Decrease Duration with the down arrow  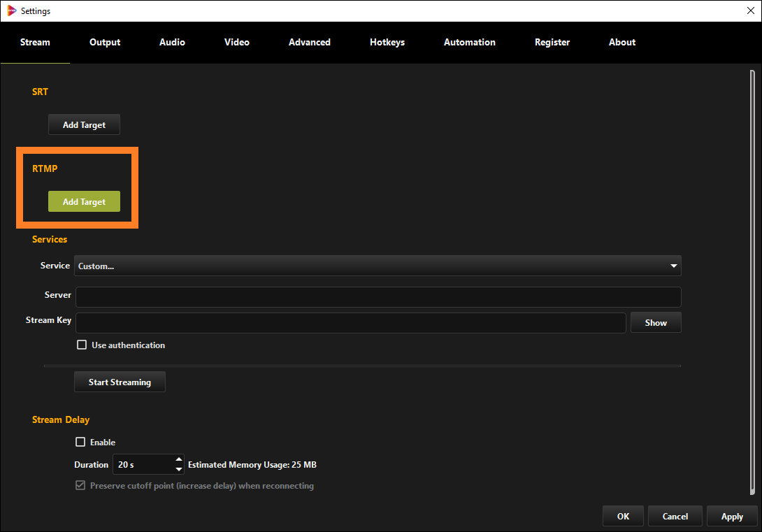(x=179, y=469)
